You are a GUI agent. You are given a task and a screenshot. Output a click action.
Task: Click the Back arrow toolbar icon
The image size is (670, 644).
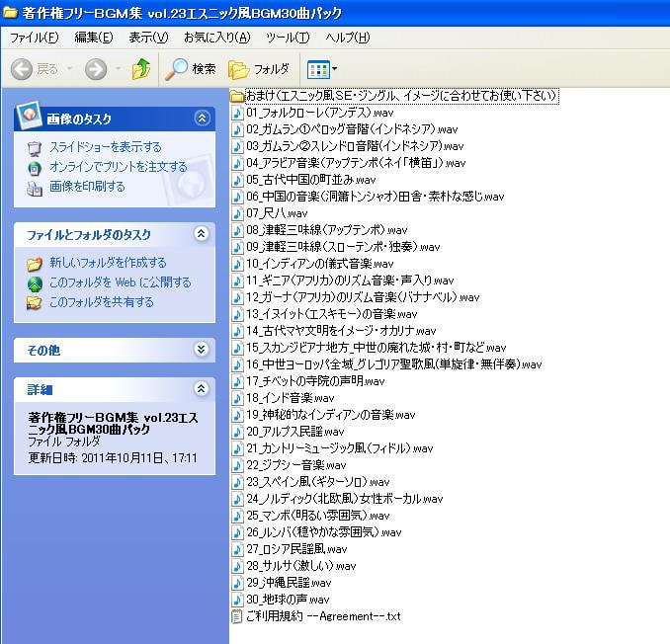coord(22,69)
